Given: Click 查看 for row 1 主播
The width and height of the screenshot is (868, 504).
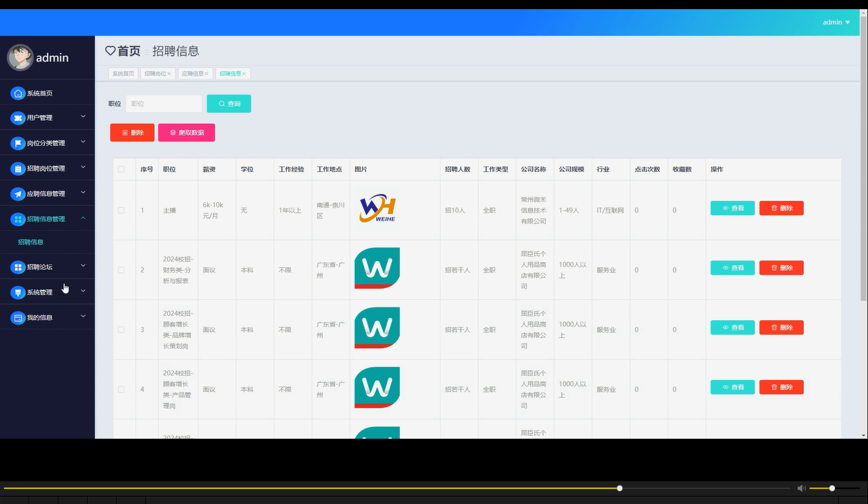Looking at the screenshot, I should pos(733,208).
